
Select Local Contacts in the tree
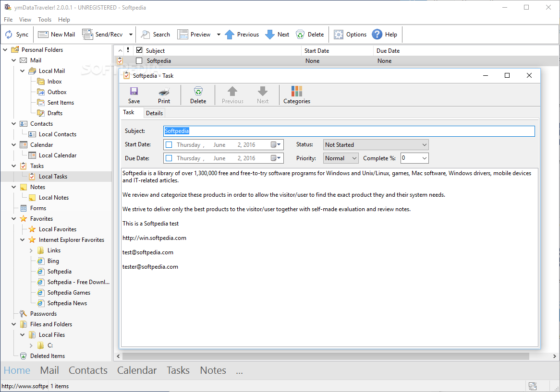57,134
